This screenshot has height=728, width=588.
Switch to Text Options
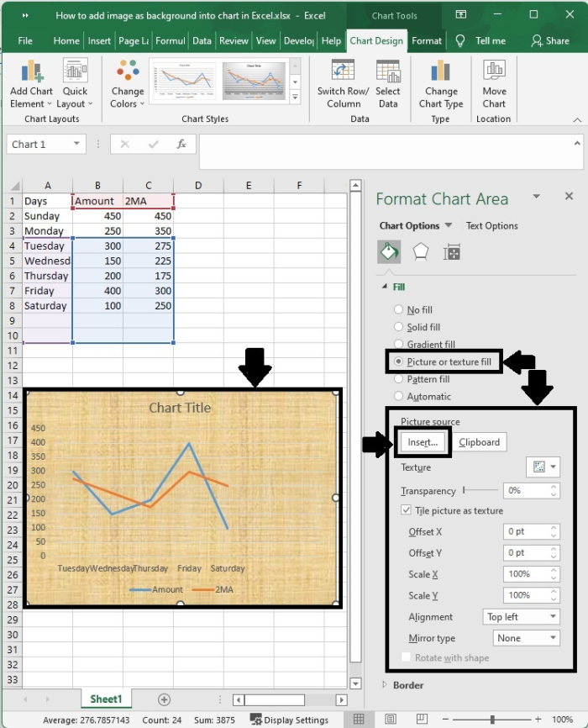coord(492,225)
